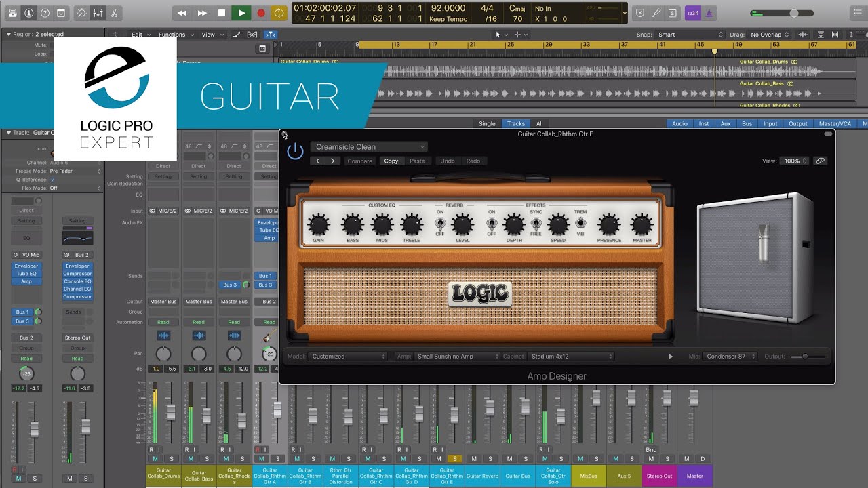
Task: Click the Tuner icon in the control bar
Action: point(656,13)
